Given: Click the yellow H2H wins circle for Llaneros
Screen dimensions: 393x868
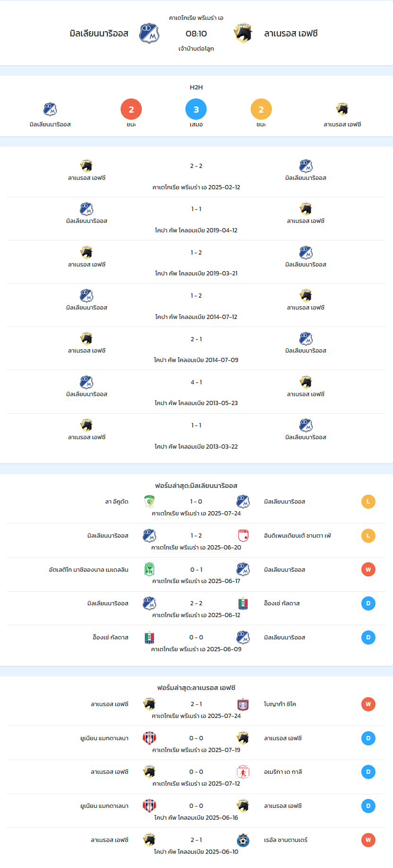Looking at the screenshot, I should pyautogui.click(x=261, y=109).
